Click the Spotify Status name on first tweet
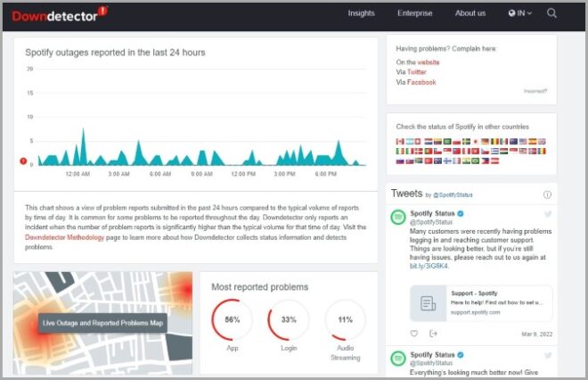This screenshot has width=588, height=380. 432,213
